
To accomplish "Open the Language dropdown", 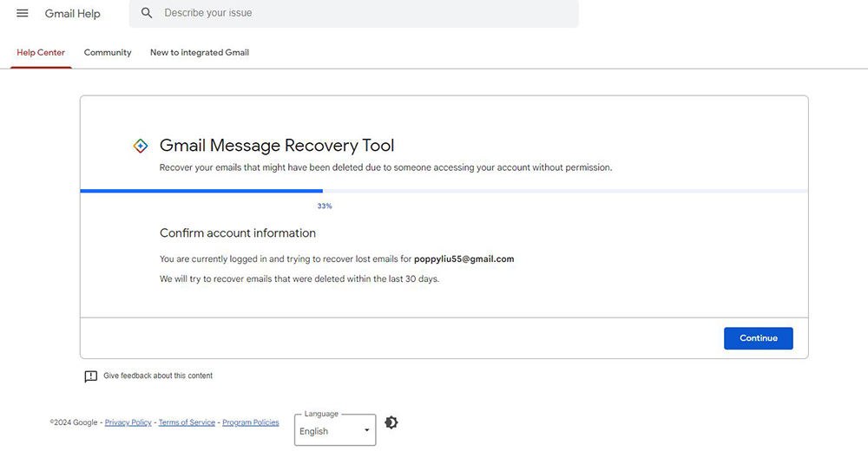I will click(334, 430).
